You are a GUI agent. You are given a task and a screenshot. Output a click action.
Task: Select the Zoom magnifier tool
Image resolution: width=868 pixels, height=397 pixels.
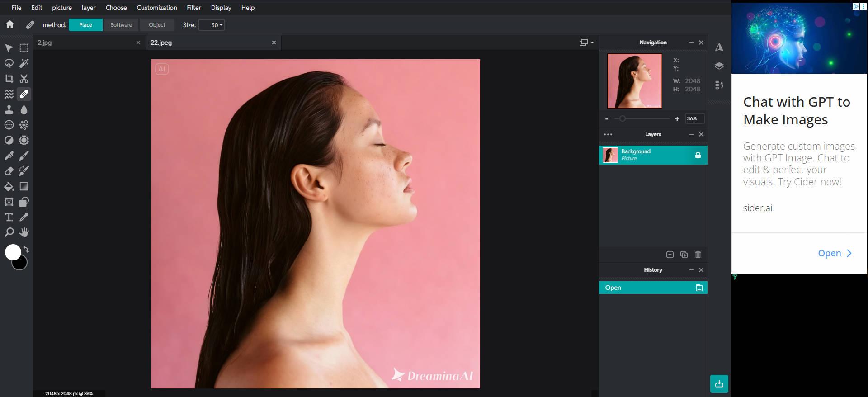coord(9,232)
